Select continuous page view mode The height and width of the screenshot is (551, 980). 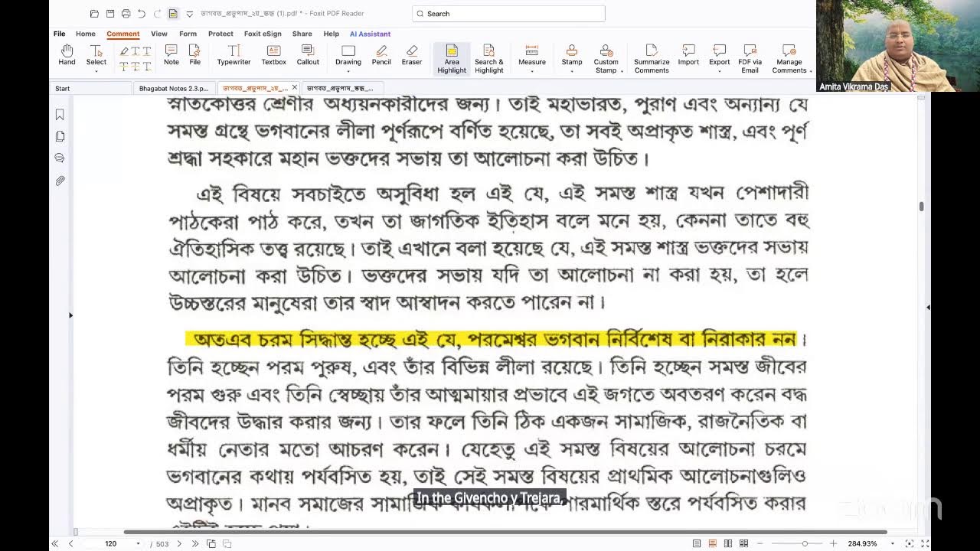coord(712,543)
